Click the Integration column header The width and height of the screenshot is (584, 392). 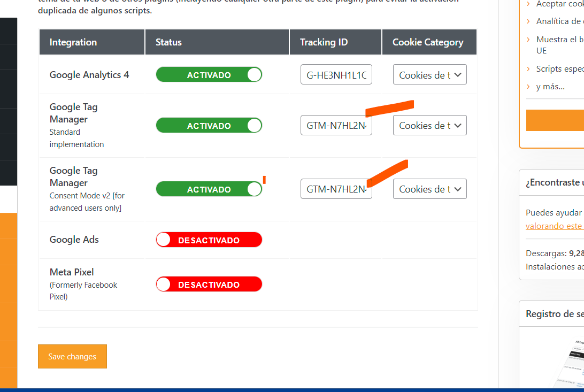point(92,42)
